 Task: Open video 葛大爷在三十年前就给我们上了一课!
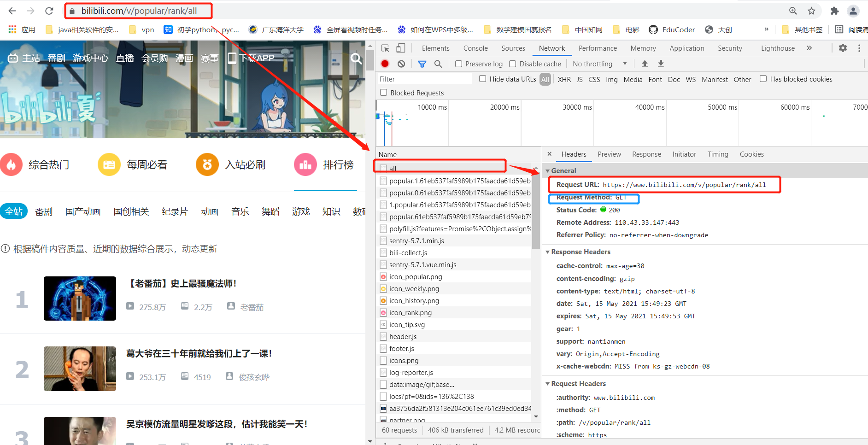pyautogui.click(x=199, y=353)
